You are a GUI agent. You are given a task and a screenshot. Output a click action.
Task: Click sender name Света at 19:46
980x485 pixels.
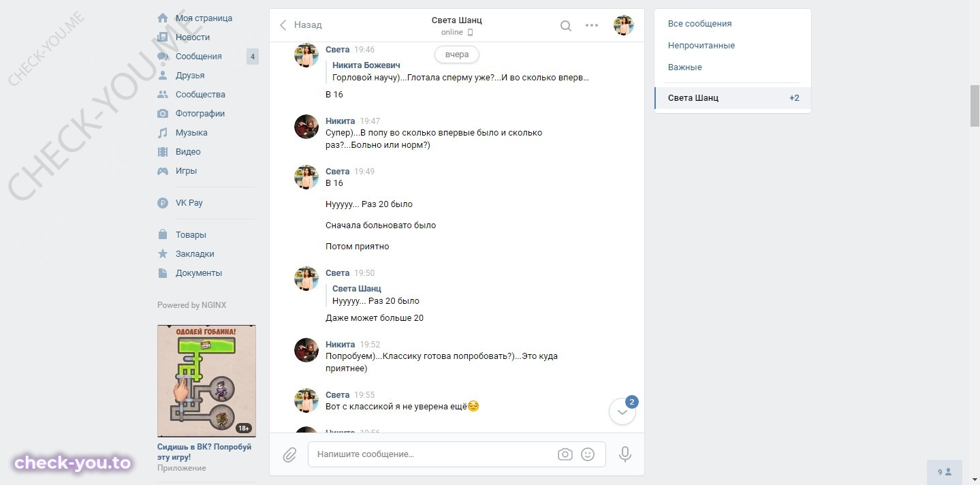(337, 50)
